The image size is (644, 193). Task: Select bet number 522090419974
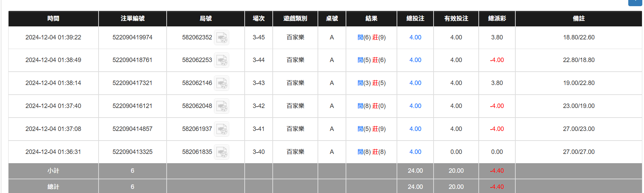132,37
